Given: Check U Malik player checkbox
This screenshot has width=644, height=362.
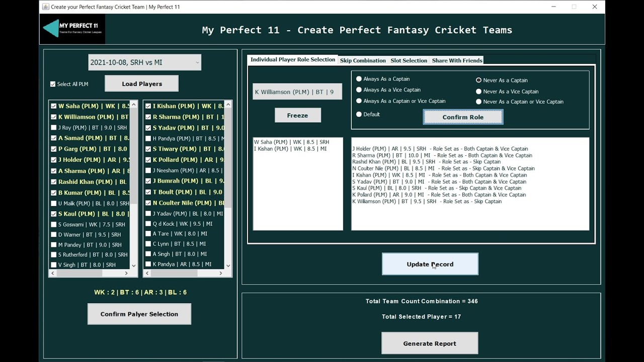Looking at the screenshot, I should tap(54, 204).
